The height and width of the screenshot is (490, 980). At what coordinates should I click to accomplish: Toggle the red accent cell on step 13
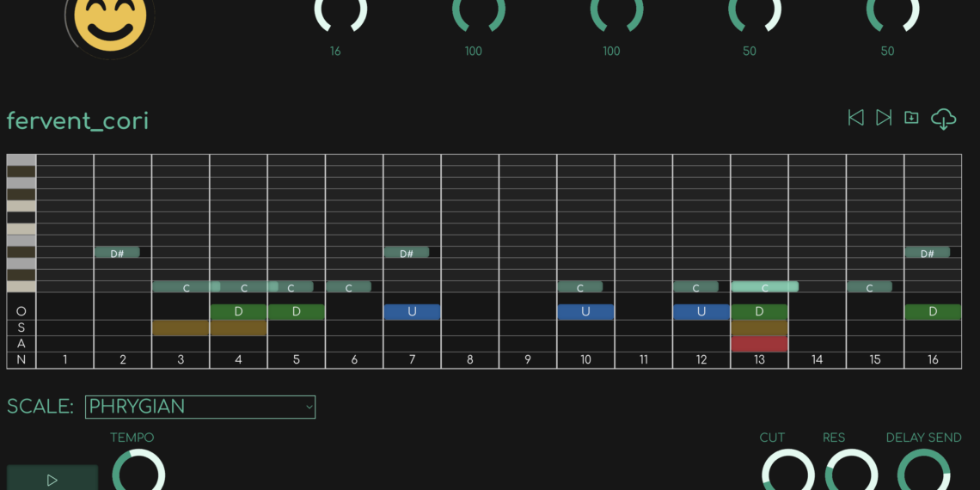point(759,344)
